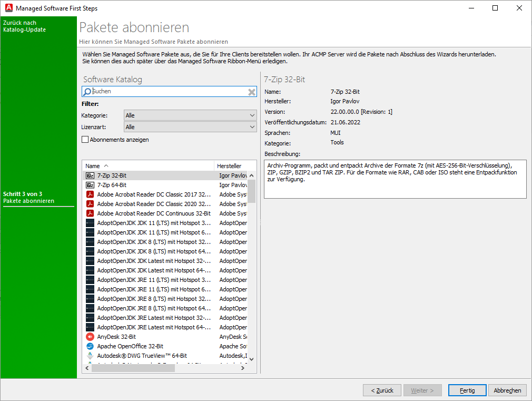This screenshot has height=401, width=532.
Task: Click the Adobe Acrobat Reader DC Classic 2017 icon
Action: (x=90, y=194)
